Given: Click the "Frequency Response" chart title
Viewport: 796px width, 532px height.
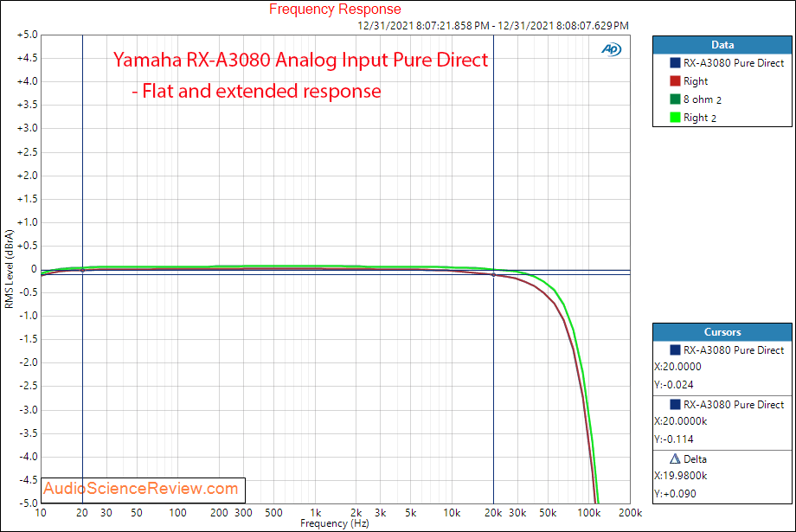Looking at the screenshot, I should [335, 10].
